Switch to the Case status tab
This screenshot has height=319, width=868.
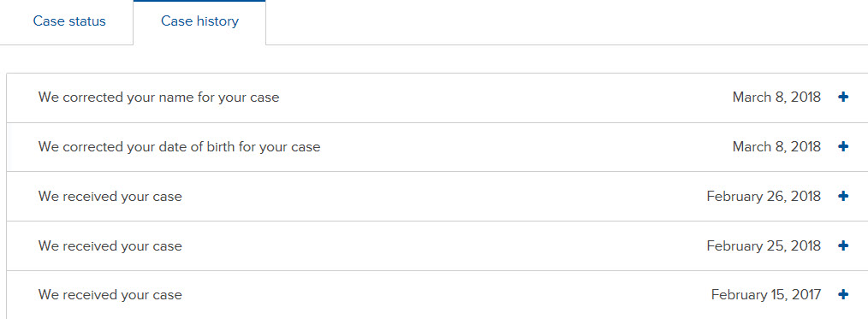pos(69,21)
